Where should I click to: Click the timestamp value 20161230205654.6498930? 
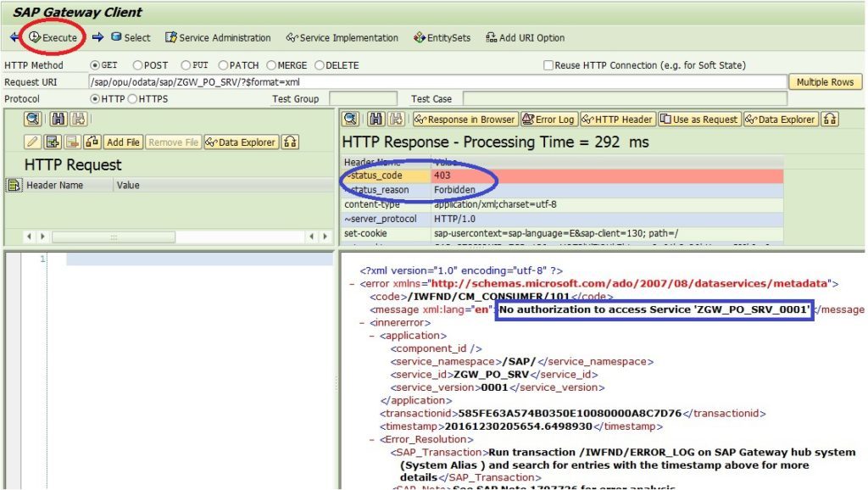click(x=519, y=426)
